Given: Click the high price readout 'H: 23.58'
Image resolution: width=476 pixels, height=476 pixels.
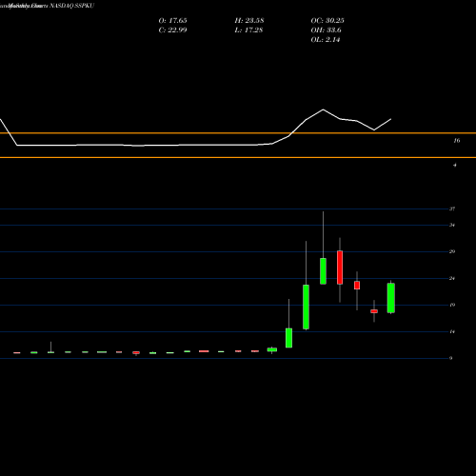Looking at the screenshot, I should pyautogui.click(x=249, y=21).
